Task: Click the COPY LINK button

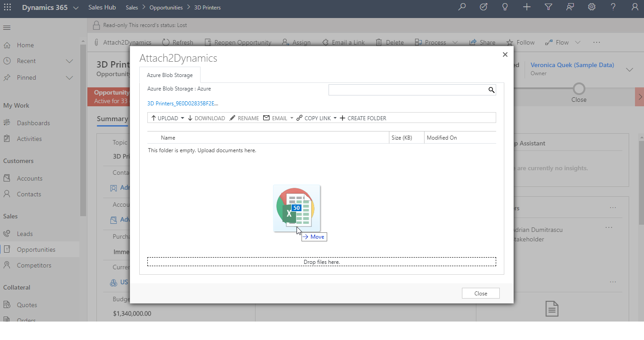Action: [314, 118]
